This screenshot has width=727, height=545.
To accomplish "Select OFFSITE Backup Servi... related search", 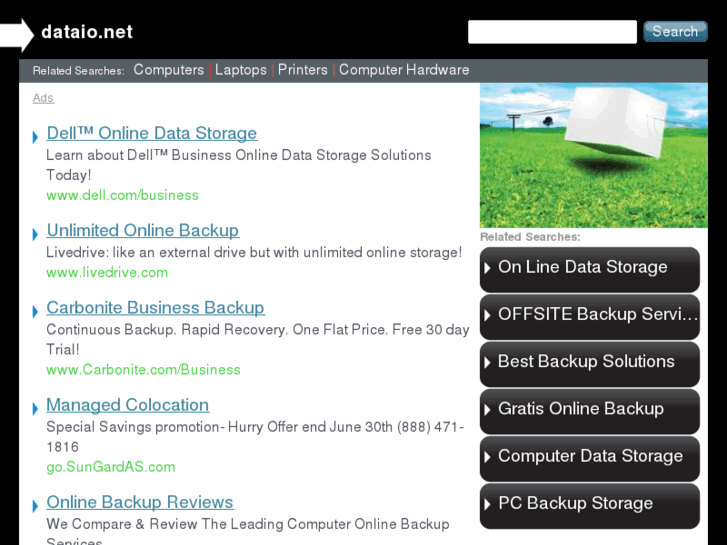I will (590, 317).
